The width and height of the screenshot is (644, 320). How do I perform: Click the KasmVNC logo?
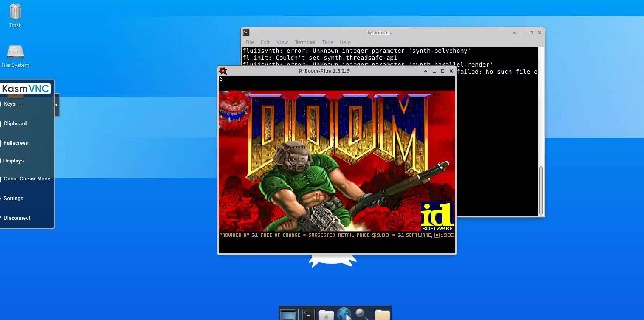tap(25, 89)
